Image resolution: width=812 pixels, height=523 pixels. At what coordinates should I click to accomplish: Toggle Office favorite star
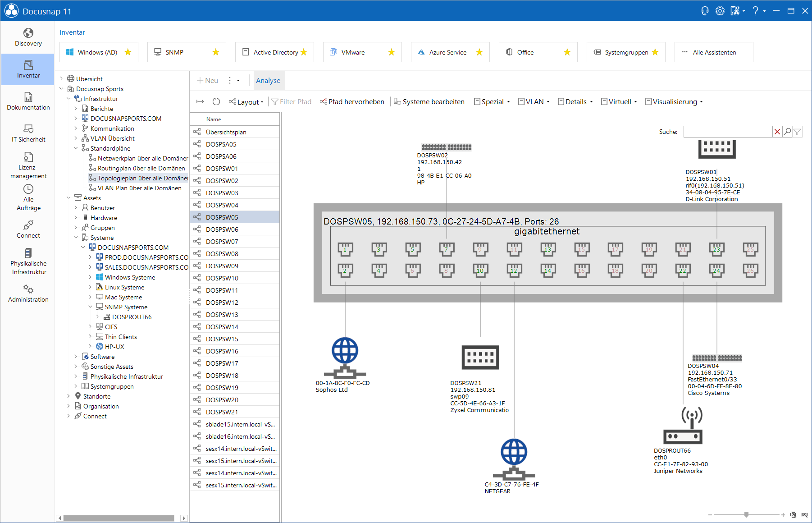(x=567, y=52)
